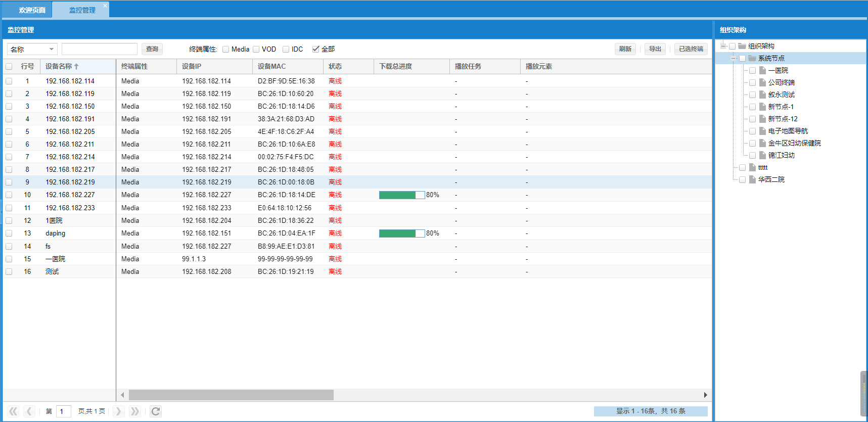Uncheck the 全部 attribute checkbox

click(x=316, y=49)
